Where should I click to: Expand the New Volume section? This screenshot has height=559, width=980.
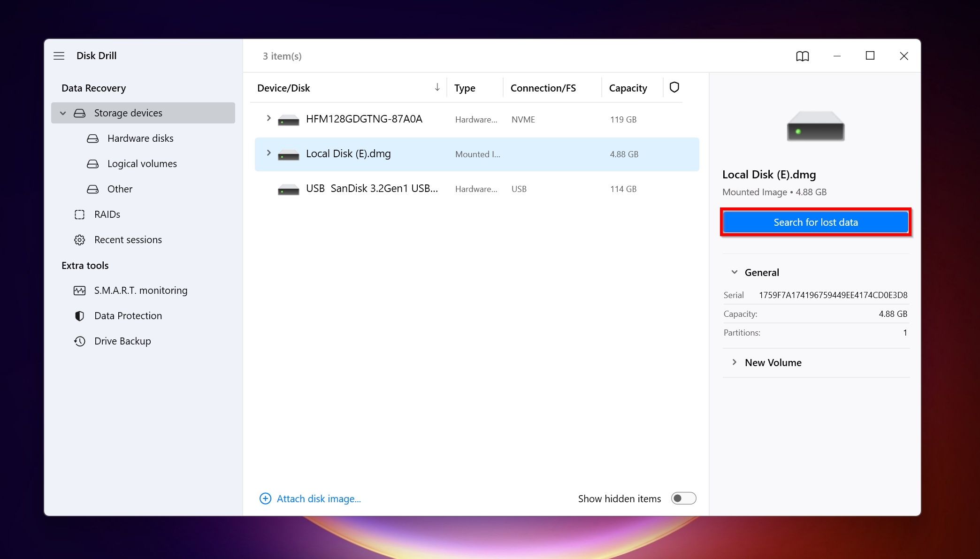[x=735, y=362]
